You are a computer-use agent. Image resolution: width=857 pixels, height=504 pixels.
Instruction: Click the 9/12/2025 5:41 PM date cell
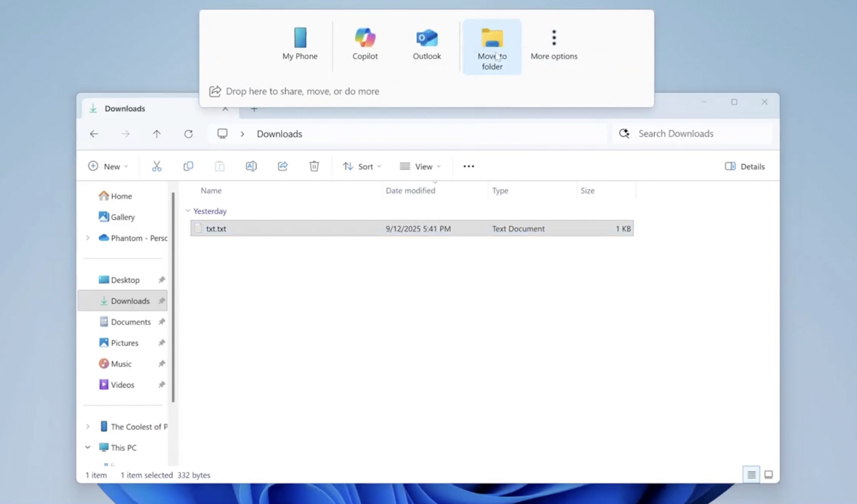coord(418,229)
